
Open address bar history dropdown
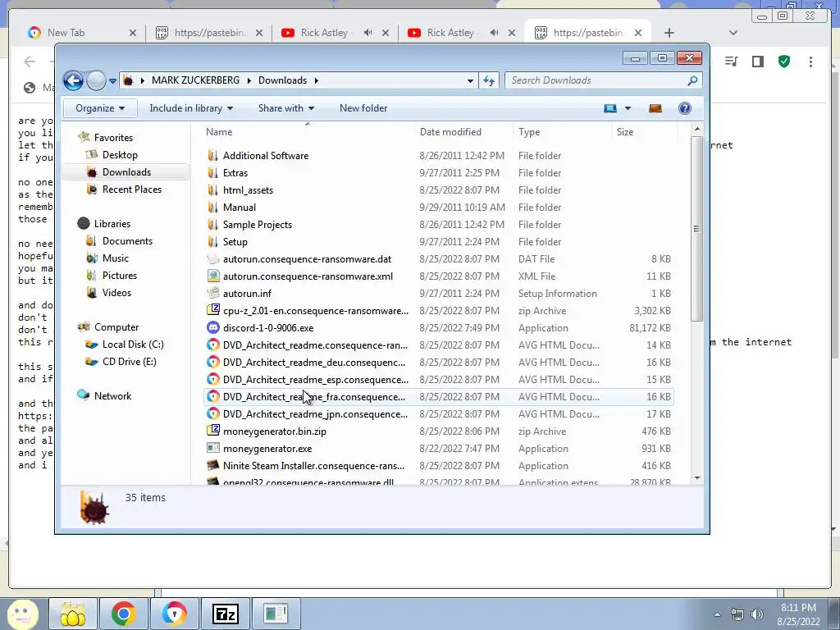point(470,81)
